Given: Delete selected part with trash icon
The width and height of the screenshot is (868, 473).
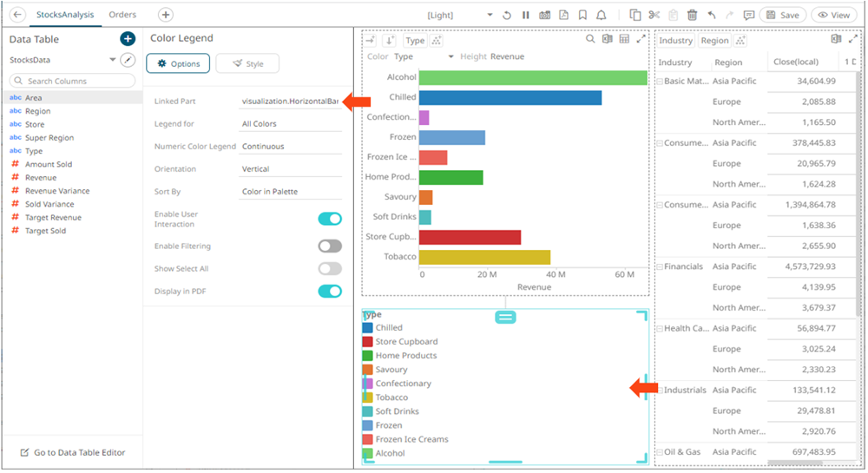Looking at the screenshot, I should 692,16.
